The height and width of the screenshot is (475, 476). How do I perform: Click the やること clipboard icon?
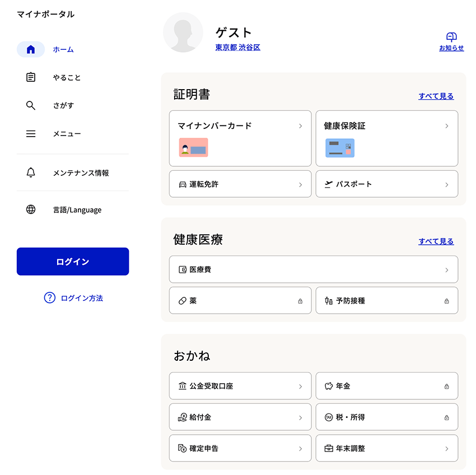tap(31, 77)
